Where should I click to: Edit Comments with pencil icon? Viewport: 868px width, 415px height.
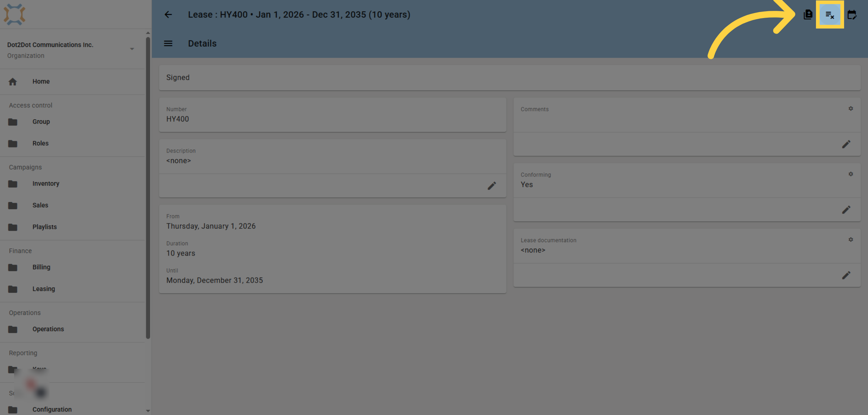tap(846, 144)
